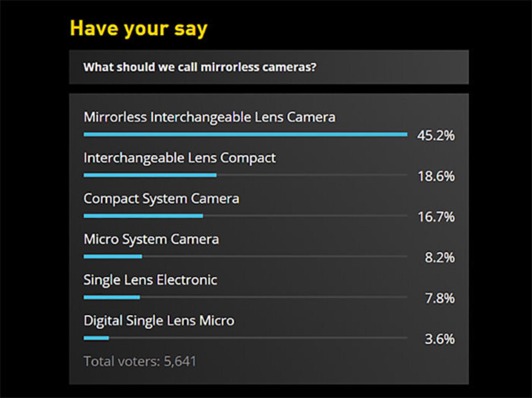
Task: Choose the Digital Single Lens Micro option
Action: [159, 321]
